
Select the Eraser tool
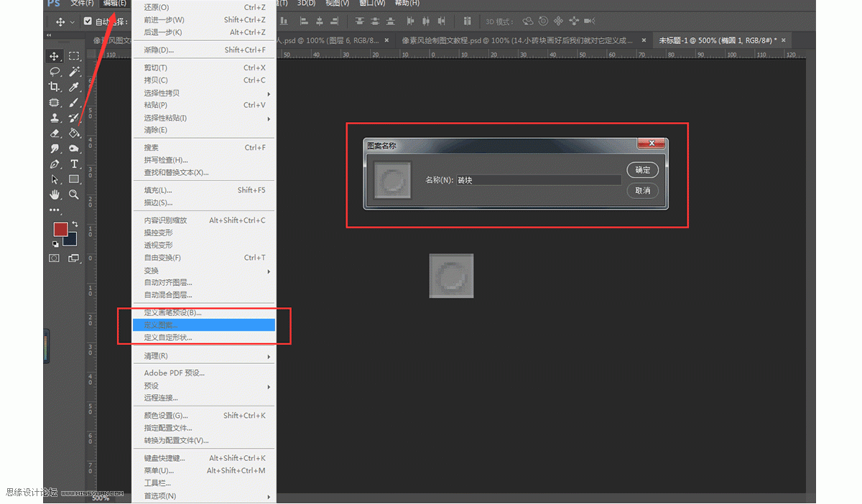(x=55, y=134)
